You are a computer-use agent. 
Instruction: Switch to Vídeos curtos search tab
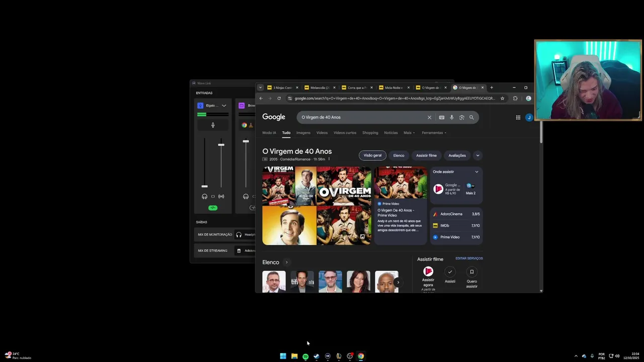pyautogui.click(x=345, y=133)
